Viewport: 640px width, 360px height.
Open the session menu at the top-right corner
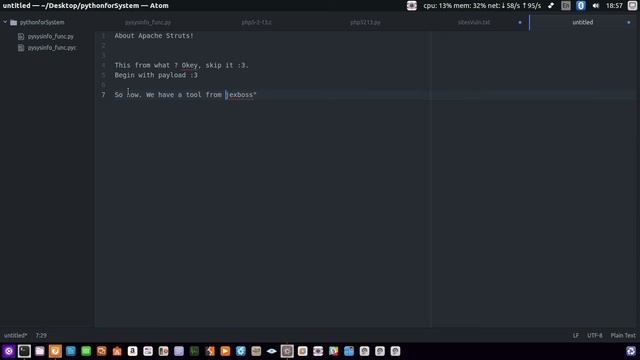[x=632, y=5]
